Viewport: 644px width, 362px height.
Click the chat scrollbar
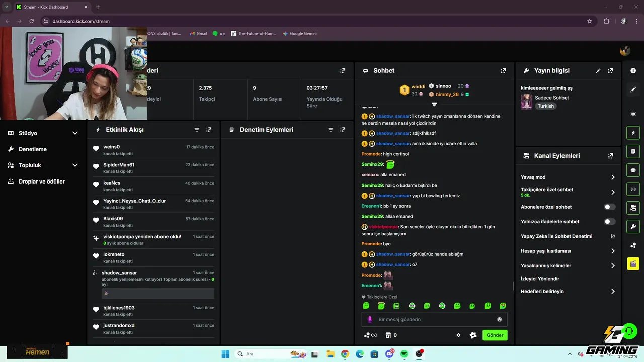513,286
